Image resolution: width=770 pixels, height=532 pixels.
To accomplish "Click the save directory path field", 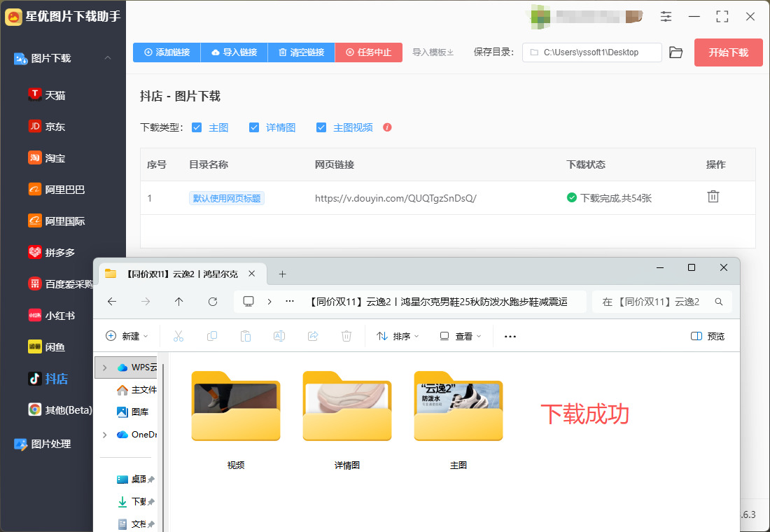I will click(591, 52).
